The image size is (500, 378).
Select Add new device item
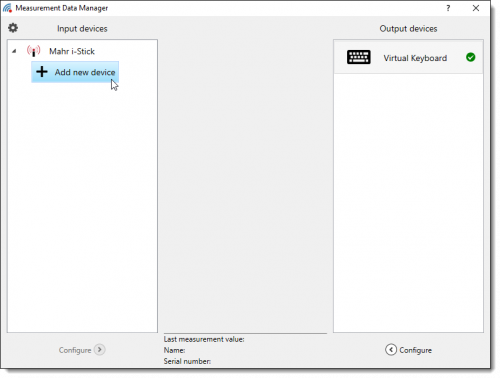point(75,72)
